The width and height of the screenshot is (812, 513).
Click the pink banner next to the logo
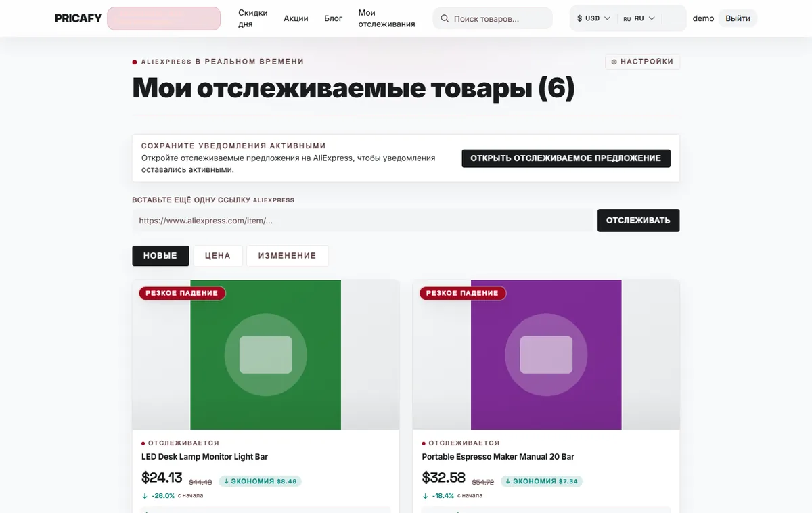click(x=164, y=18)
